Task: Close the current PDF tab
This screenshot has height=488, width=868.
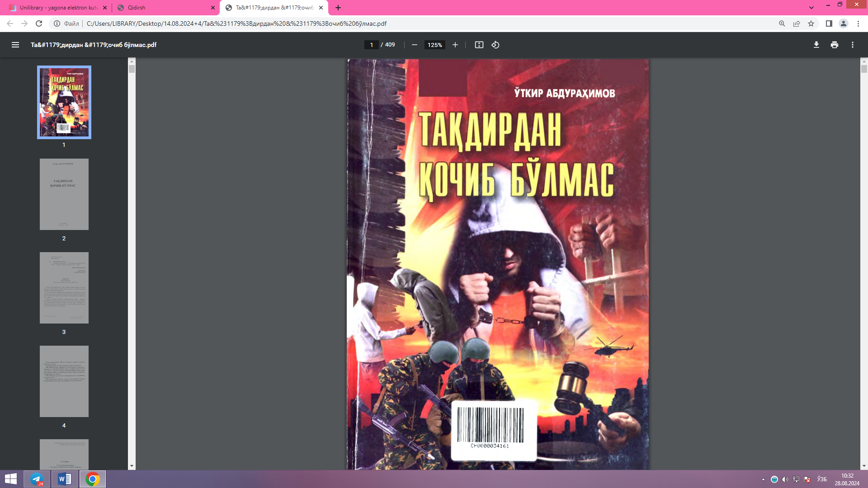Action: [x=321, y=8]
